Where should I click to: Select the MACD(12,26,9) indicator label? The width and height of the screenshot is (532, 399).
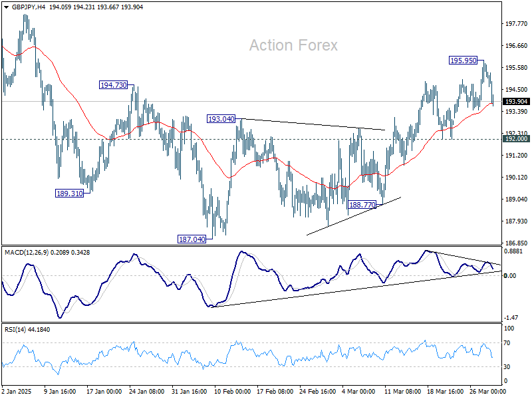point(27,253)
